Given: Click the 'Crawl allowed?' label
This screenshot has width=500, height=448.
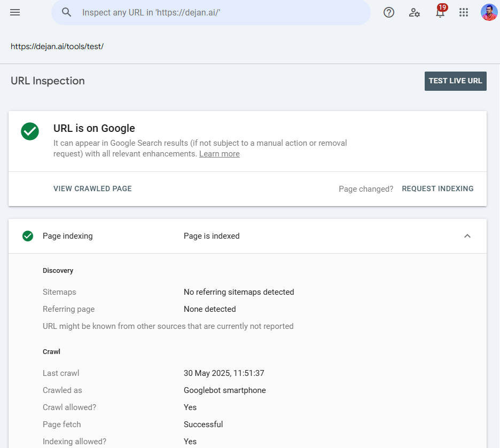Looking at the screenshot, I should [x=69, y=407].
